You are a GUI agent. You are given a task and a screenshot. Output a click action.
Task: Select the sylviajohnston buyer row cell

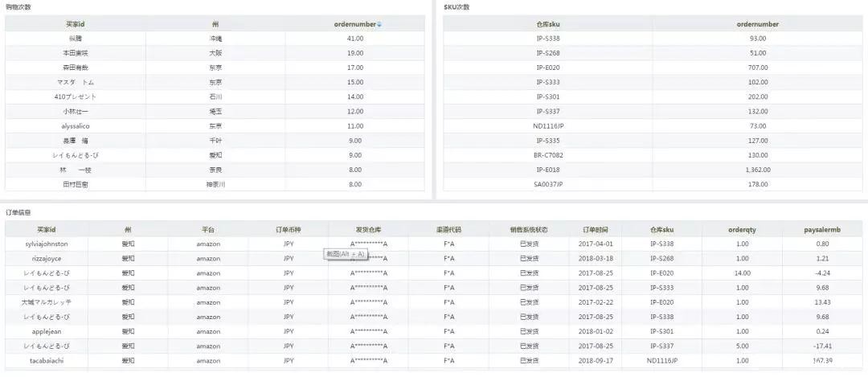[x=47, y=244]
